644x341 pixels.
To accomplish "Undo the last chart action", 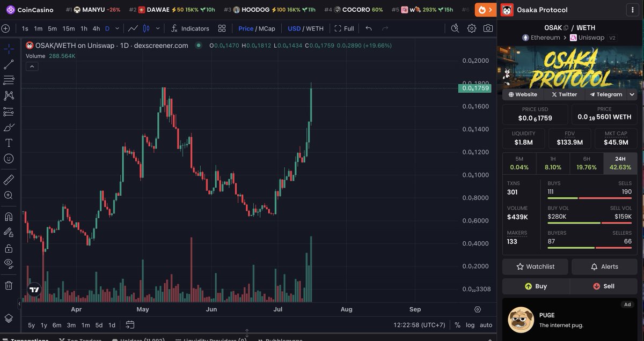I will click(369, 28).
